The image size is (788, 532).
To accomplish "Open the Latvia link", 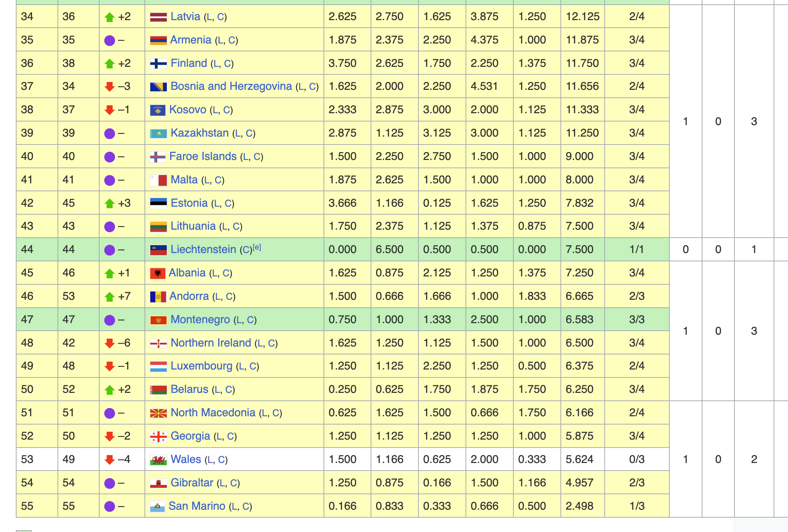I will [x=185, y=17].
